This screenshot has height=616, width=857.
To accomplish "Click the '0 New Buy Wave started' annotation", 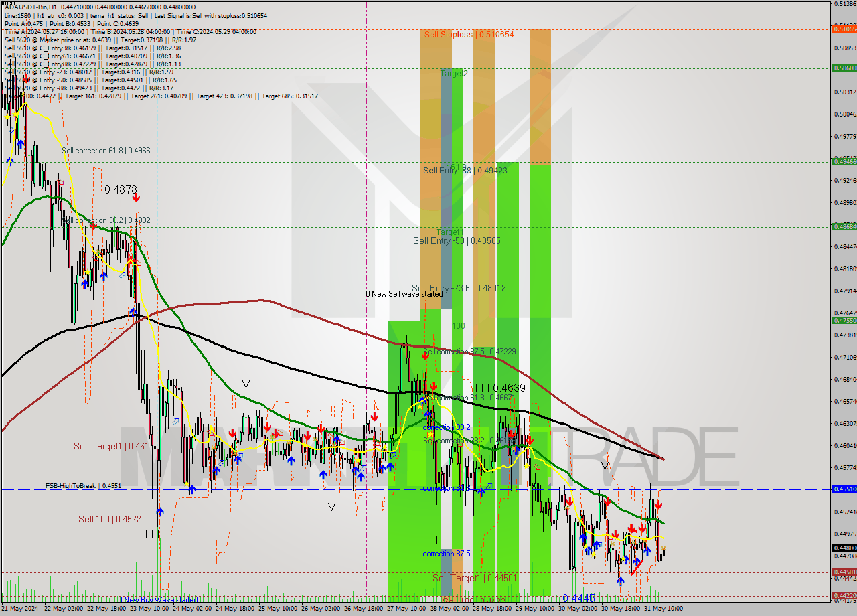I will click(x=158, y=599).
